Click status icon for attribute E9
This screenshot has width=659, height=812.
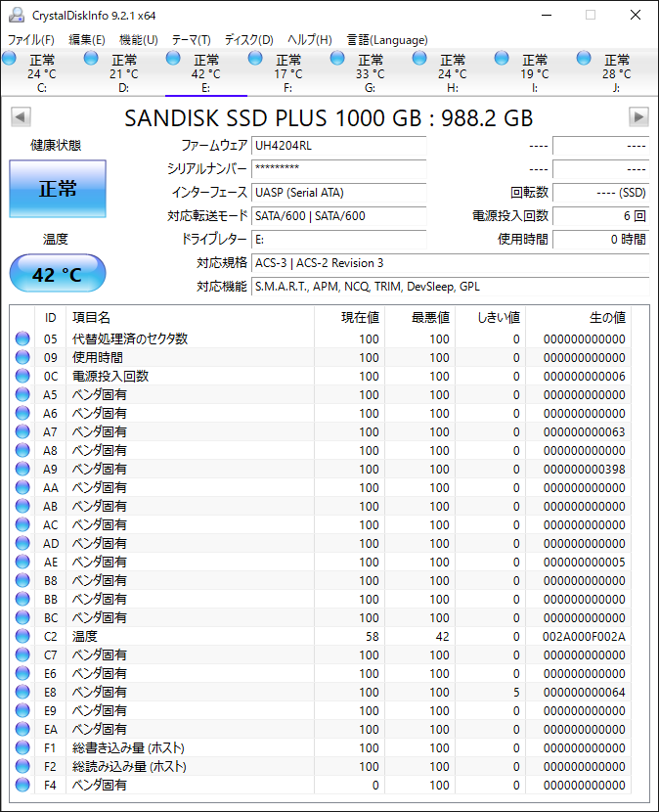22,710
